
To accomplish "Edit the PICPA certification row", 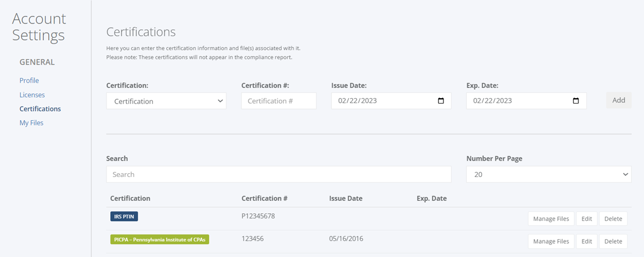I will click(586, 242).
